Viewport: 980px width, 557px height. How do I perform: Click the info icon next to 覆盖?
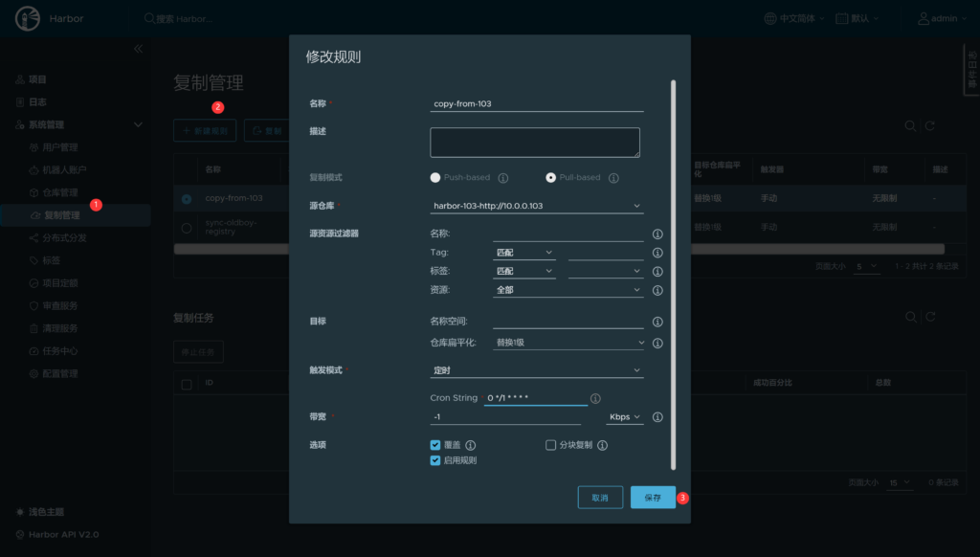(x=471, y=445)
